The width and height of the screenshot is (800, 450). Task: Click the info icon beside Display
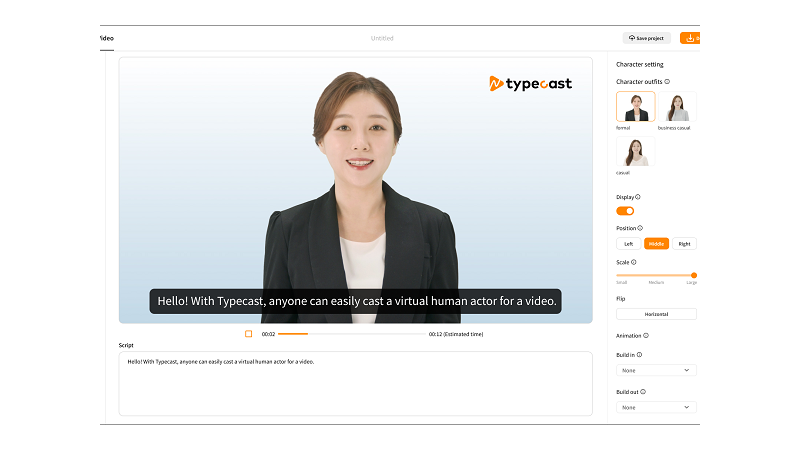click(x=638, y=197)
